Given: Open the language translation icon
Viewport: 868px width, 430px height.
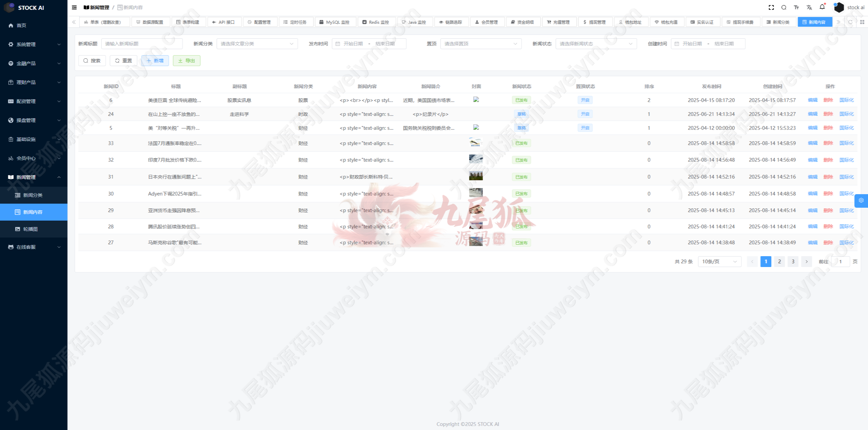Looking at the screenshot, I should click(x=809, y=7).
